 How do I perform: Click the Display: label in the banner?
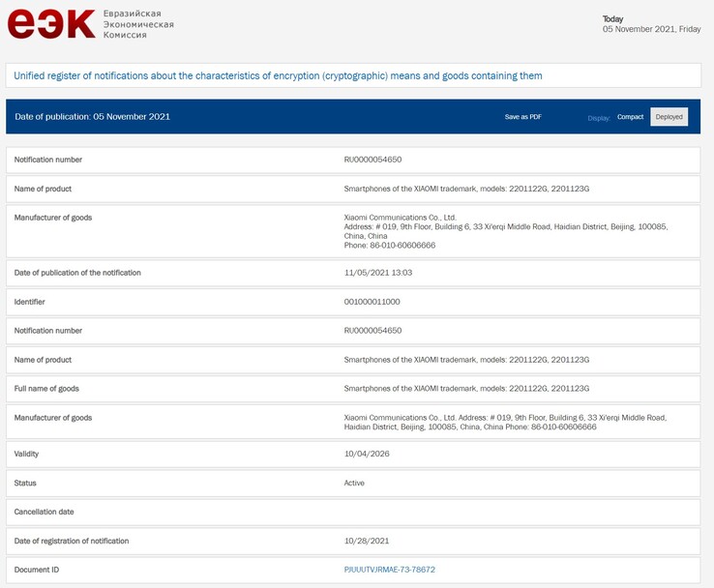click(599, 118)
